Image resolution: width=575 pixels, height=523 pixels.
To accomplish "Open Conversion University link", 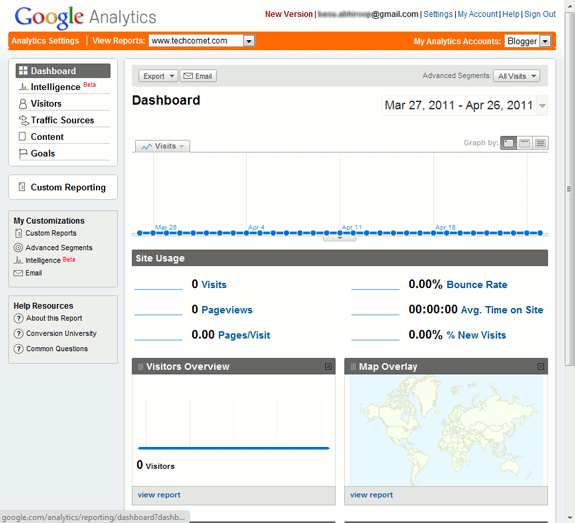I will point(61,334).
